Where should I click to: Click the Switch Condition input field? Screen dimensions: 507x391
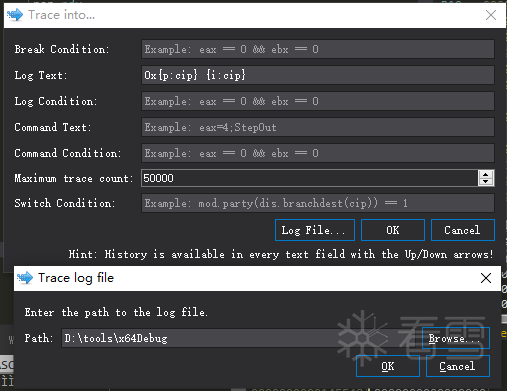[x=318, y=203]
